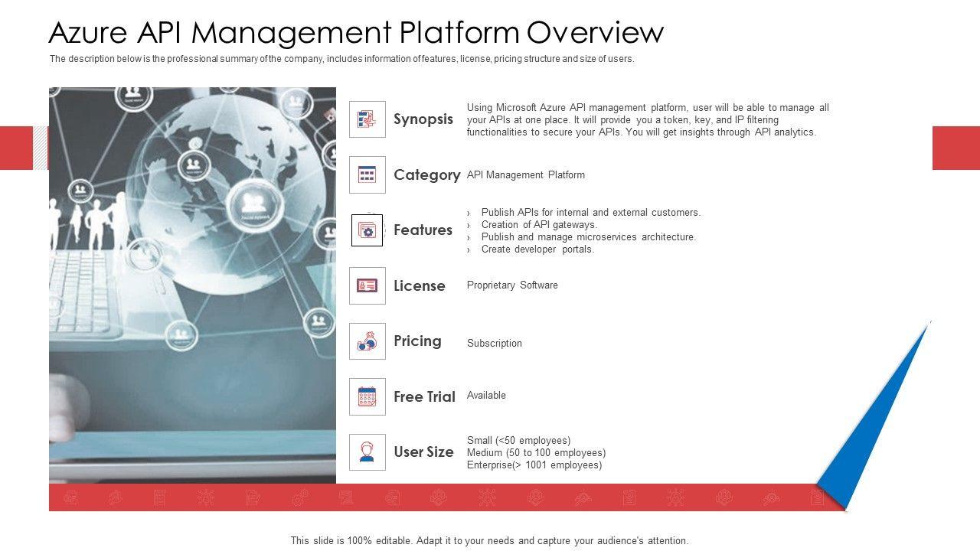
Task: Select the 'Create developer portals' bullet
Action: pyautogui.click(x=537, y=249)
